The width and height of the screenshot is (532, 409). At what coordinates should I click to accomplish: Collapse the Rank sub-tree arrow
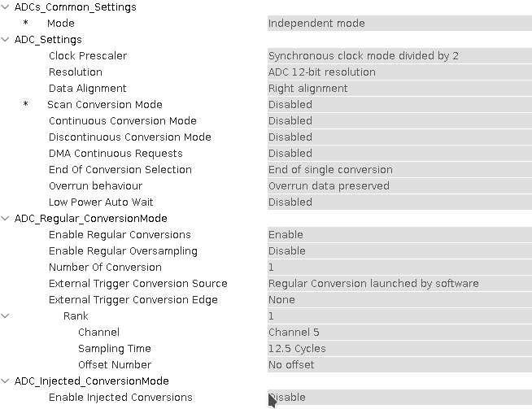7,316
